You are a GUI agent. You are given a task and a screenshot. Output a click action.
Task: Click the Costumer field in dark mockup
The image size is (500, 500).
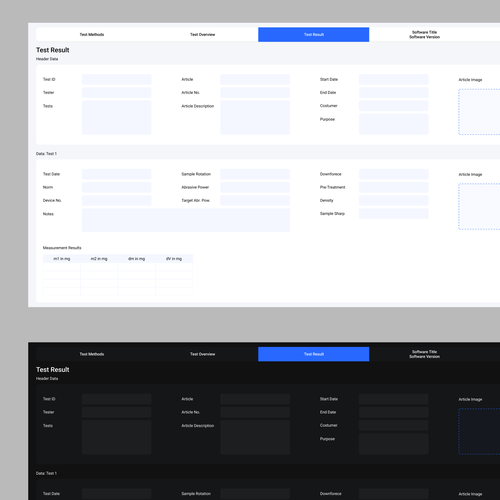point(394,425)
